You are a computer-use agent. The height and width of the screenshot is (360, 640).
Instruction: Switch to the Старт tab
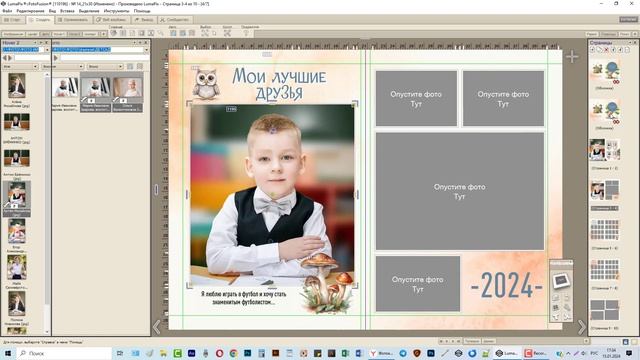(x=13, y=20)
